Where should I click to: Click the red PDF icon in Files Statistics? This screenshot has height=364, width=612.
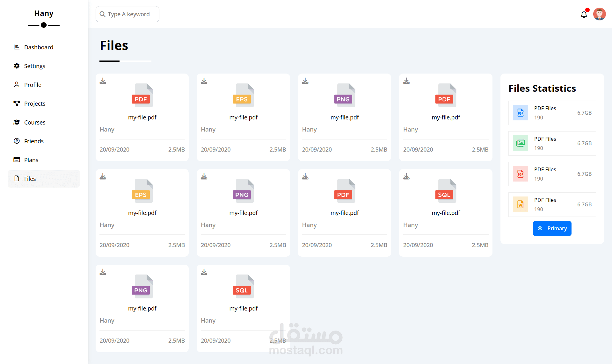click(x=520, y=174)
